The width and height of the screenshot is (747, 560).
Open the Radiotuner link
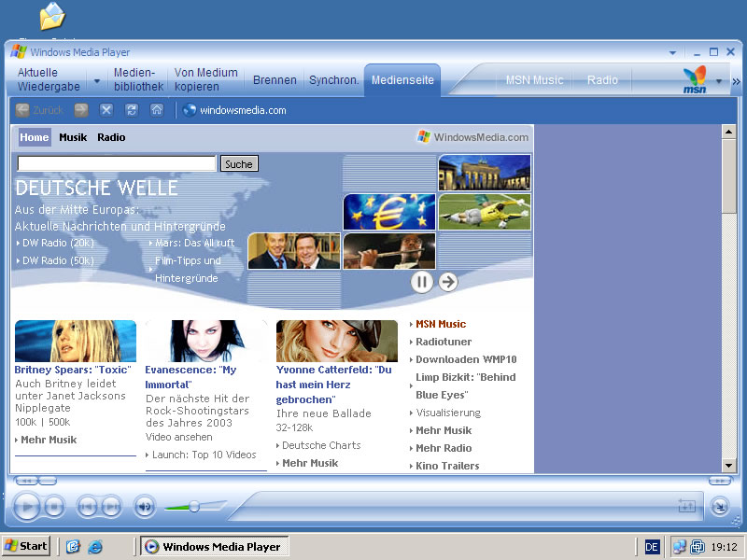click(444, 342)
